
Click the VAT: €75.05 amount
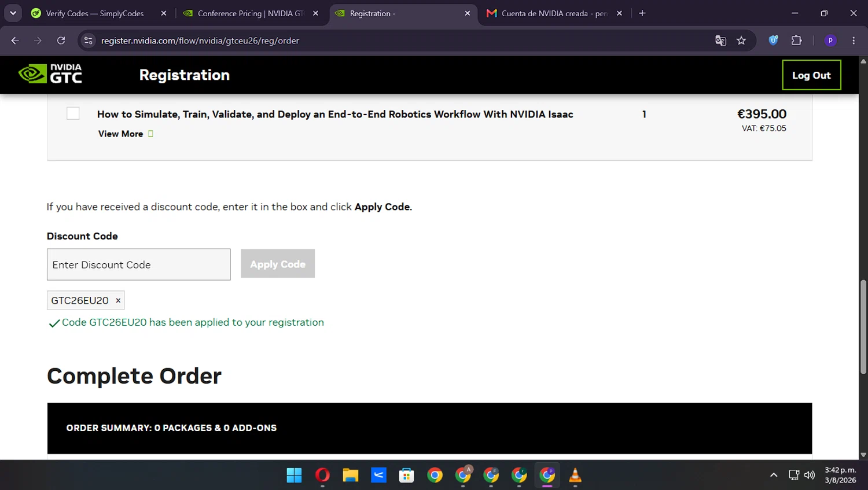(x=764, y=128)
